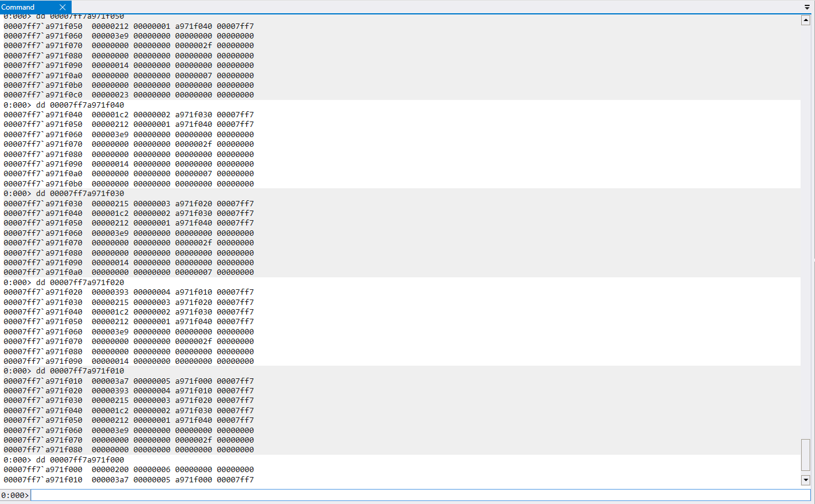Click the row address 00007ff7`a971f000

[43, 470]
